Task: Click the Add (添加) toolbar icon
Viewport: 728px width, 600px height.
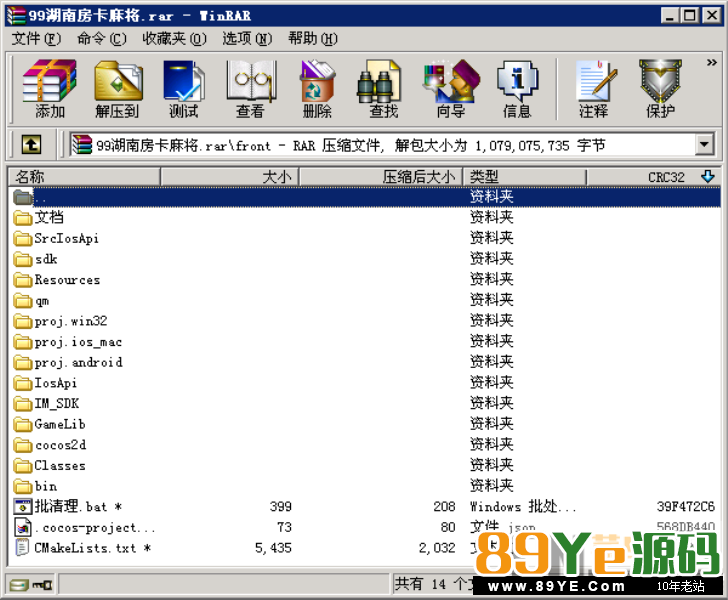Action: pos(49,88)
